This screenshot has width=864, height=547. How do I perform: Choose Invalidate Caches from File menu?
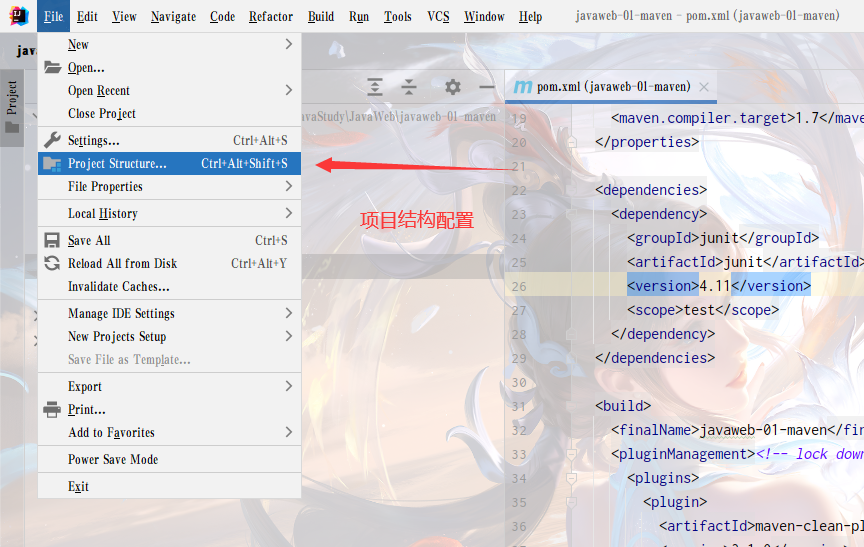tap(118, 287)
